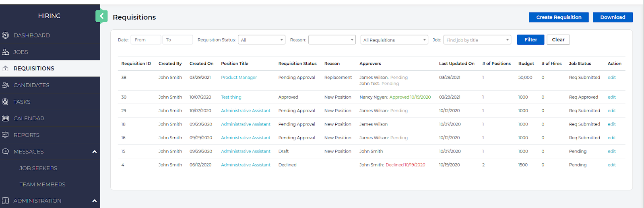Click the Candidates people icon
Viewport: 644px width, 208px height.
point(5,85)
